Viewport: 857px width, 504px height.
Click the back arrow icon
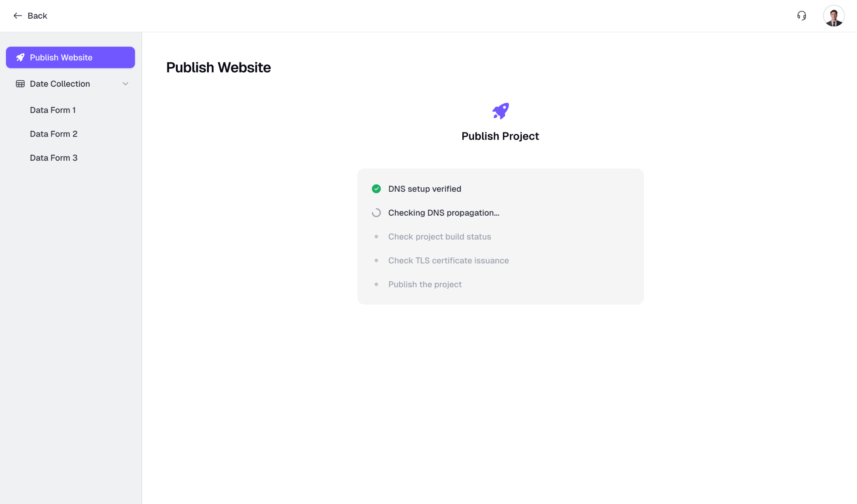(x=18, y=16)
